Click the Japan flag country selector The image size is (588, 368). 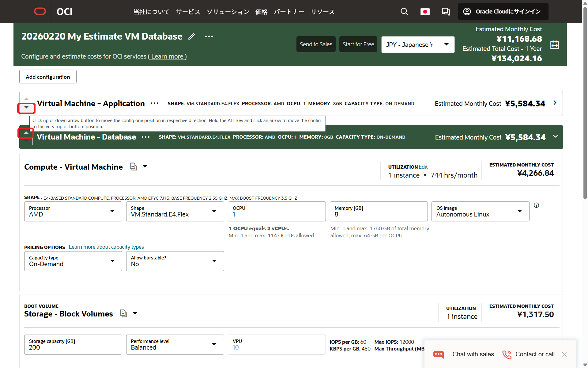point(425,12)
